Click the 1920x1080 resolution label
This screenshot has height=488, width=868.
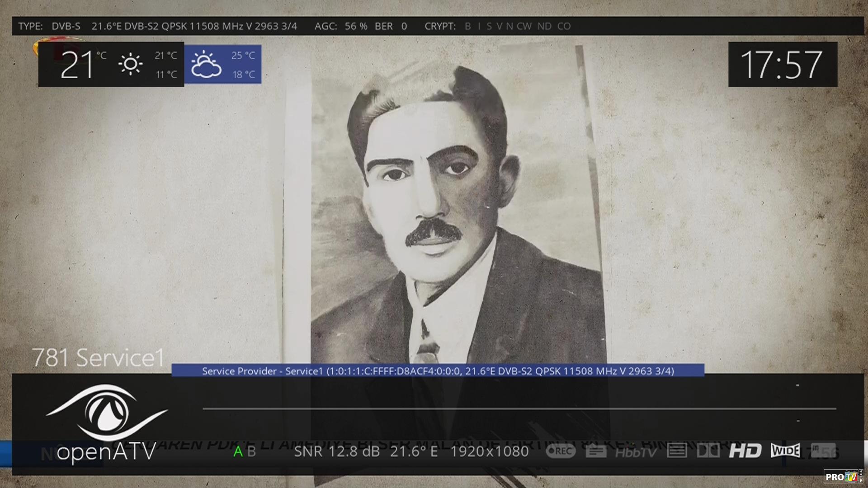coord(490,451)
